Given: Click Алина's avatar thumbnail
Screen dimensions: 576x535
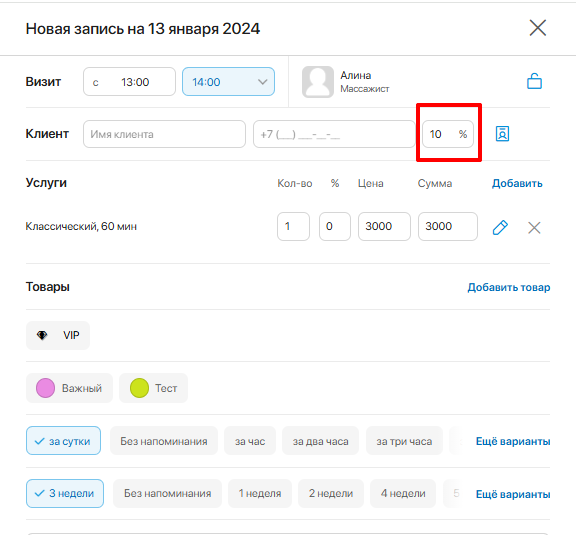Looking at the screenshot, I should pyautogui.click(x=318, y=82).
